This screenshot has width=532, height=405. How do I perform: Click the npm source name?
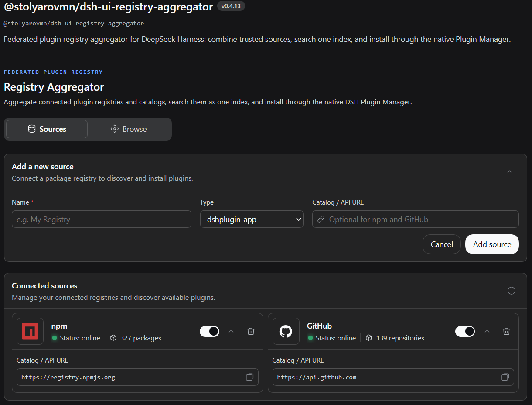click(x=59, y=326)
